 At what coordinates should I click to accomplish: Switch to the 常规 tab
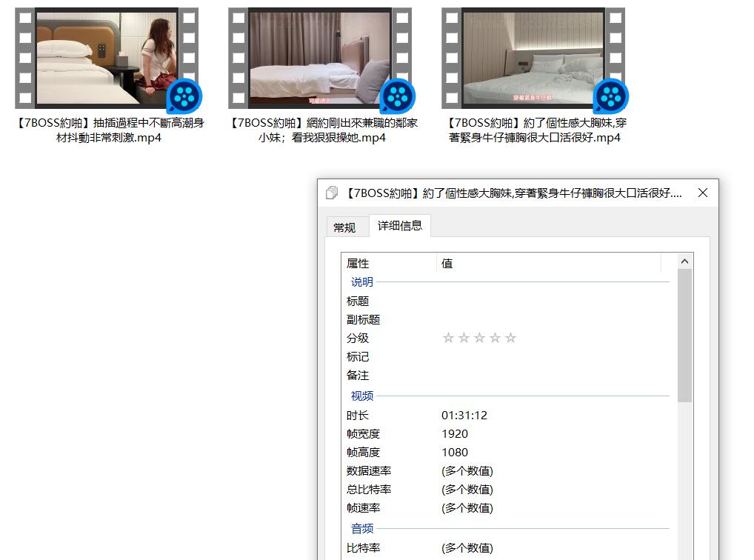pos(344,227)
